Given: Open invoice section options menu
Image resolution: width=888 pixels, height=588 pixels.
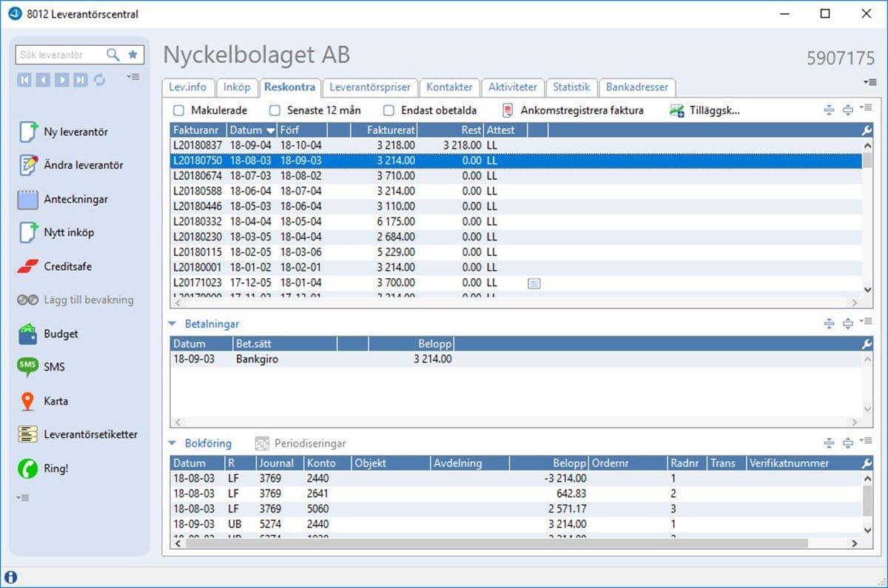Looking at the screenshot, I should coord(867,109).
